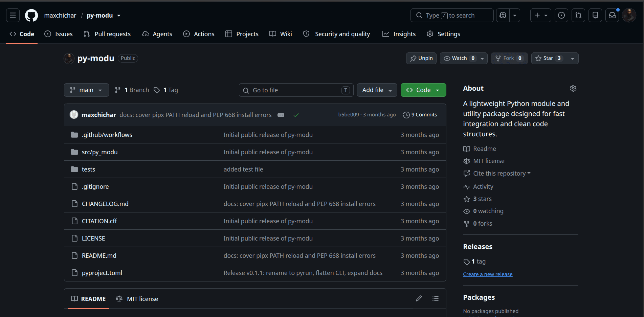Click the maxchichar commit author avatar
Viewport: 644px width, 317px height.
click(x=74, y=115)
